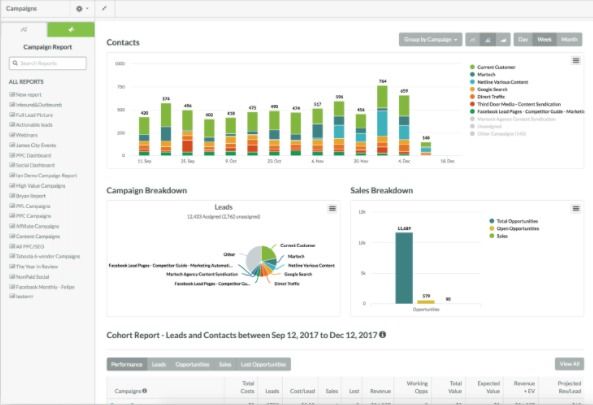
Task: Select Lost Opportunities tab in Cohort Report
Action: [x=263, y=364]
